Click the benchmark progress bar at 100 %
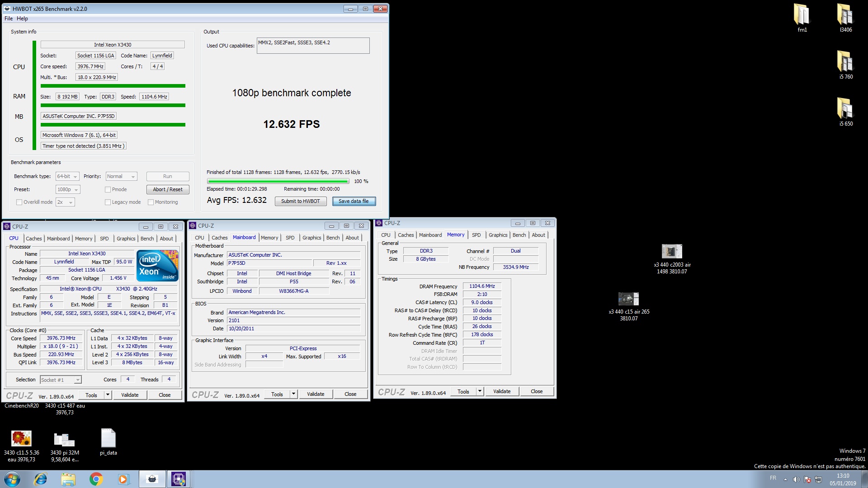Viewport: 868px width, 488px height. click(278, 182)
